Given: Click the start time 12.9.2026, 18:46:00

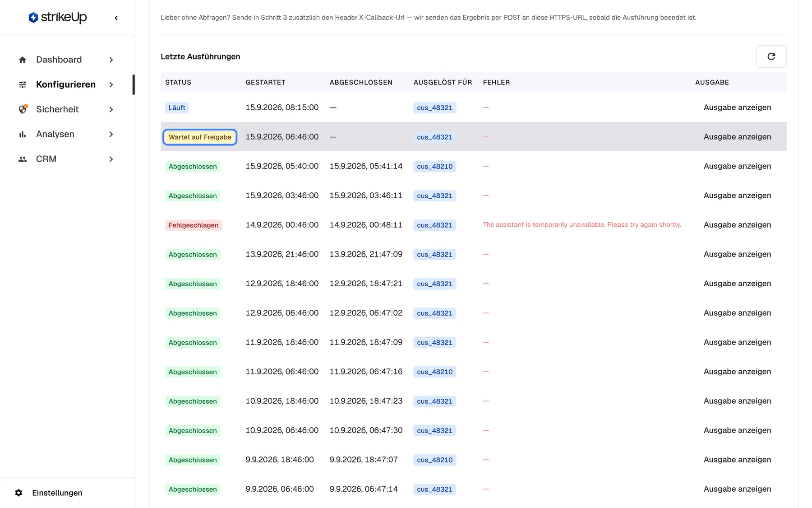Looking at the screenshot, I should 282,284.
